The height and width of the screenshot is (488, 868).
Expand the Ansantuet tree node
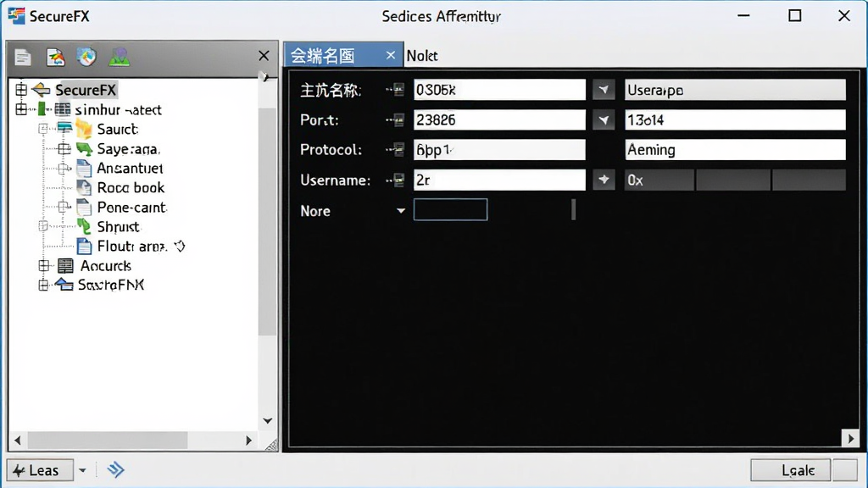[64, 169]
